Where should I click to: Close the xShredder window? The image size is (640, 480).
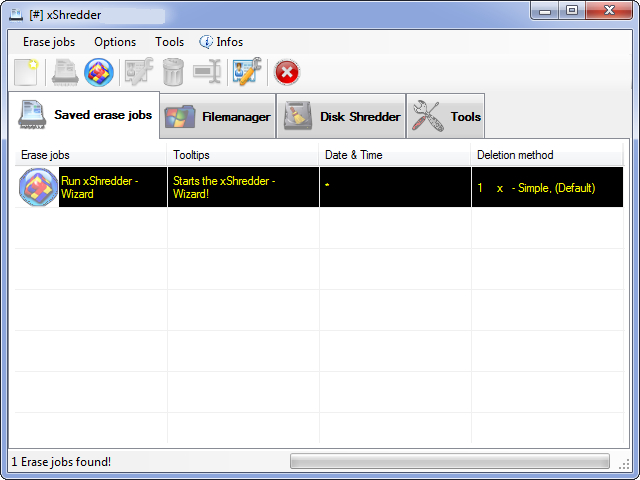coord(609,11)
